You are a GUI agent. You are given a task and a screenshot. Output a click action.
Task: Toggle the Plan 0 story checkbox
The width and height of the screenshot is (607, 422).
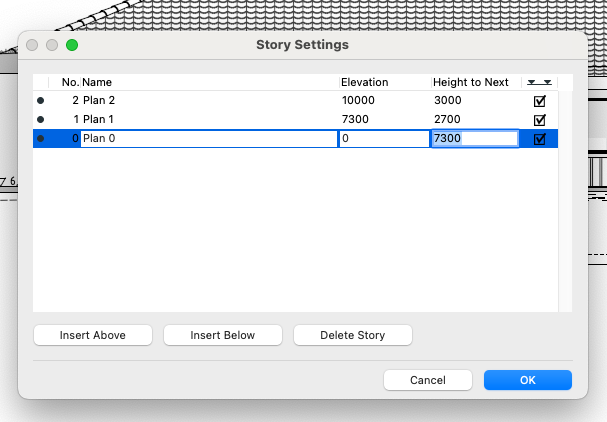click(540, 139)
